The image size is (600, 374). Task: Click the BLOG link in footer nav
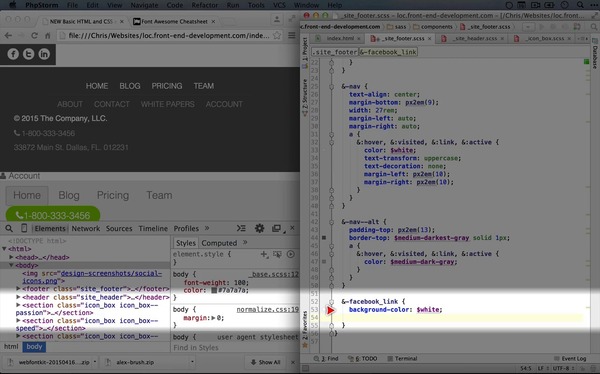click(130, 86)
